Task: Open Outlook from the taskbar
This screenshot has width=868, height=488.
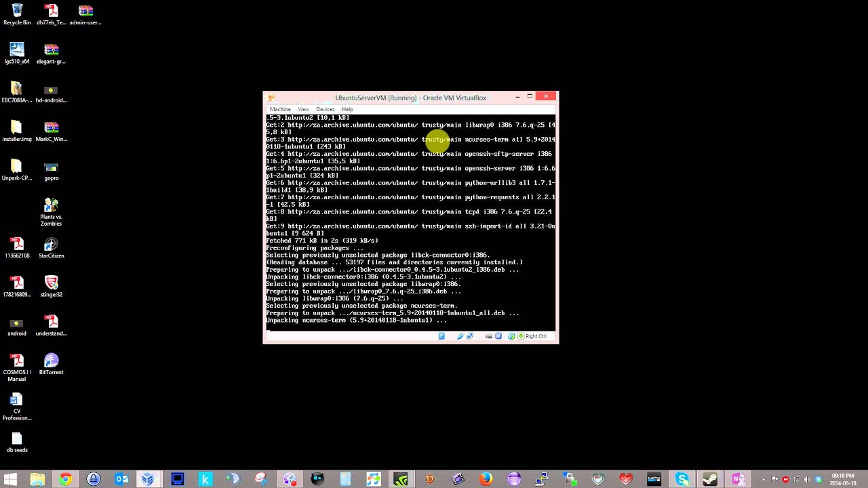Action: pyautogui.click(x=121, y=479)
